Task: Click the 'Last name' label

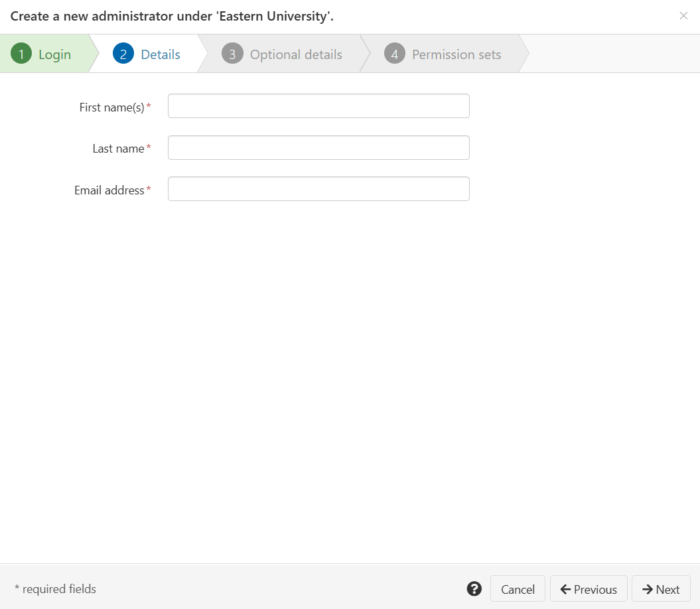Action: (118, 149)
